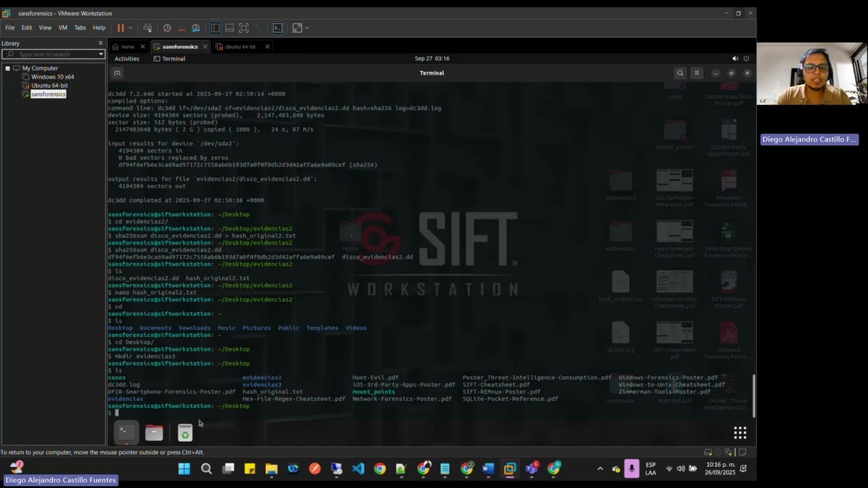Show applications grid in the dock
The width and height of the screenshot is (868, 488).
[740, 432]
